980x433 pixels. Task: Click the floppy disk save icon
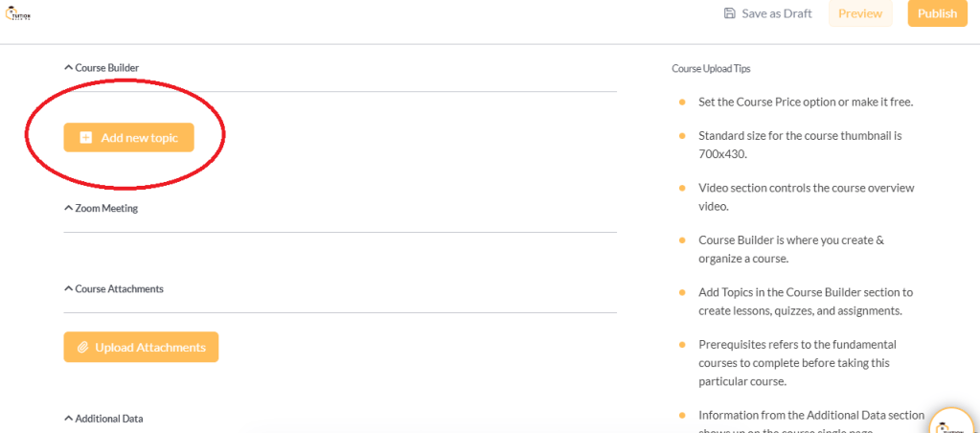[730, 13]
